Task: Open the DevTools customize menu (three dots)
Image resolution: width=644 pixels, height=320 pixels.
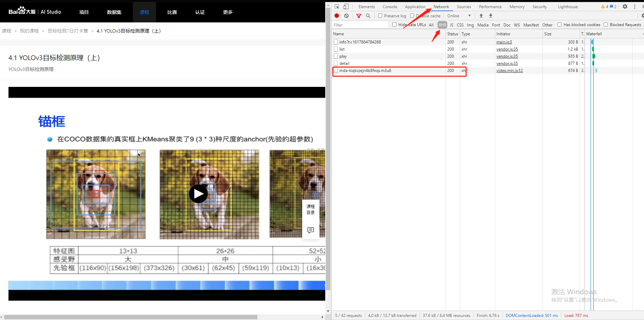Action: (x=635, y=6)
